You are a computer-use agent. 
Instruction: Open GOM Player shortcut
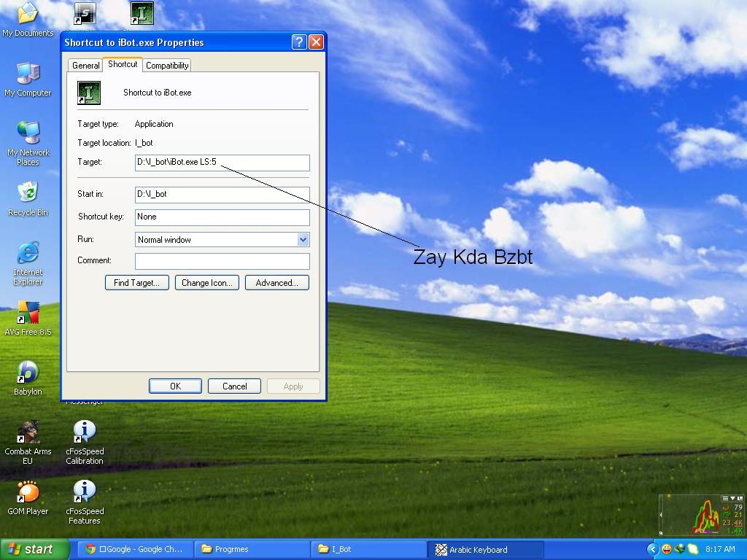tap(28, 498)
